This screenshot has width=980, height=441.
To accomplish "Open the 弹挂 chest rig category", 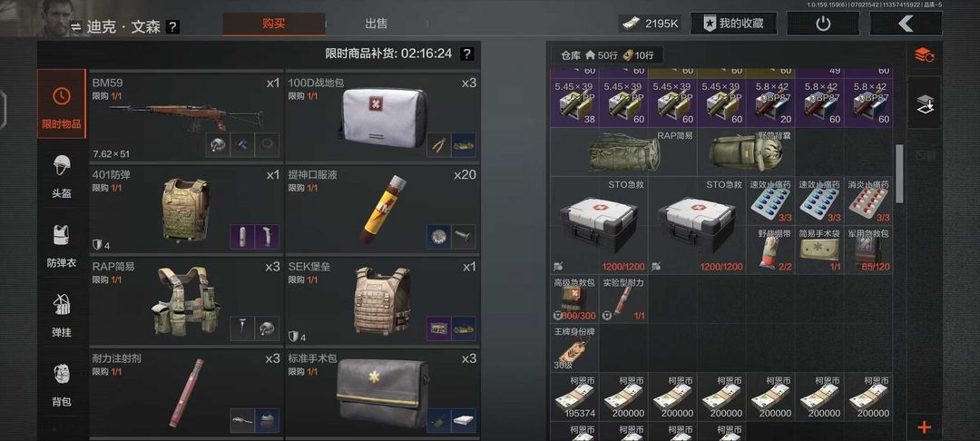I will click(x=62, y=315).
